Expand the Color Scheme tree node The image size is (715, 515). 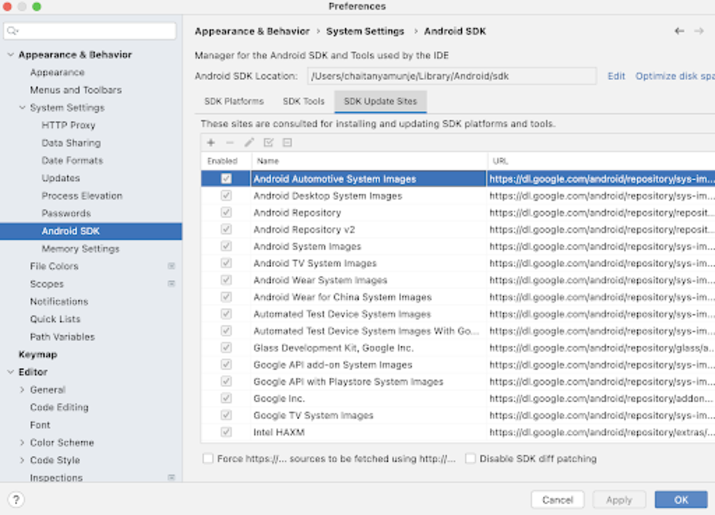pos(22,443)
